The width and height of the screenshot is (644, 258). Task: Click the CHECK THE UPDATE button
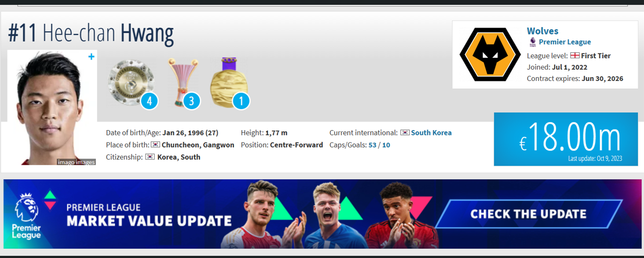coord(528,214)
